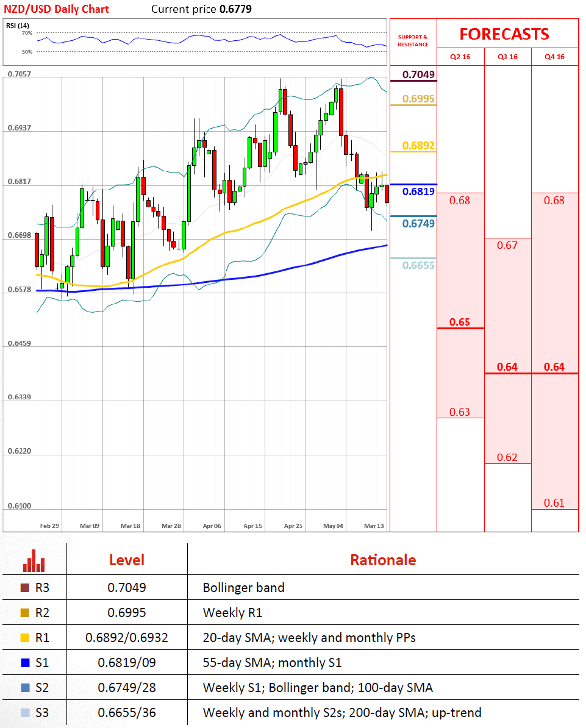Click the S3 level 0.6655/36

click(x=127, y=713)
